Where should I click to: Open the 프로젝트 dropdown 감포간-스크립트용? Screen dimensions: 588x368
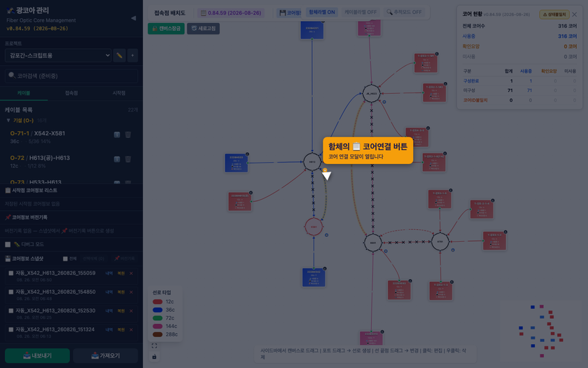(x=58, y=55)
